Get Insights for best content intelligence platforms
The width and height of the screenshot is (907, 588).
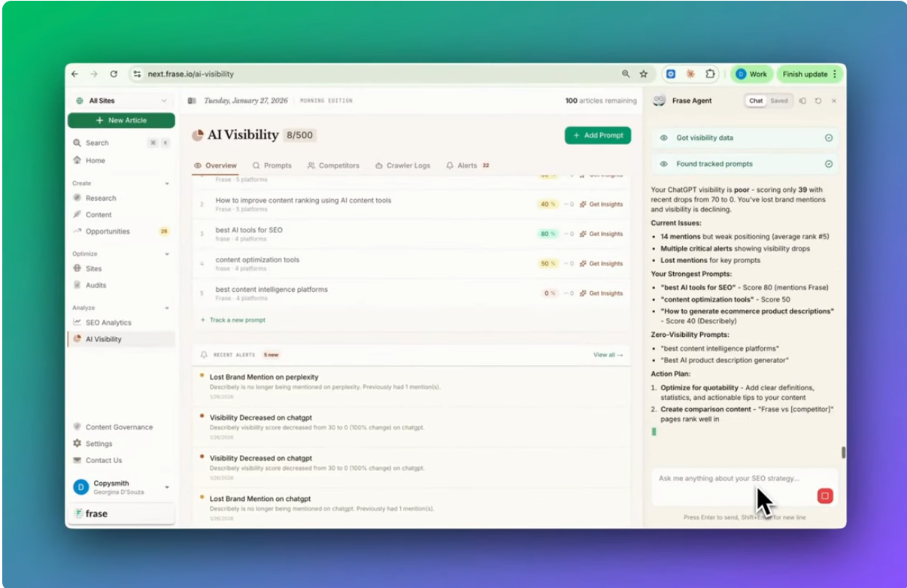(x=602, y=293)
